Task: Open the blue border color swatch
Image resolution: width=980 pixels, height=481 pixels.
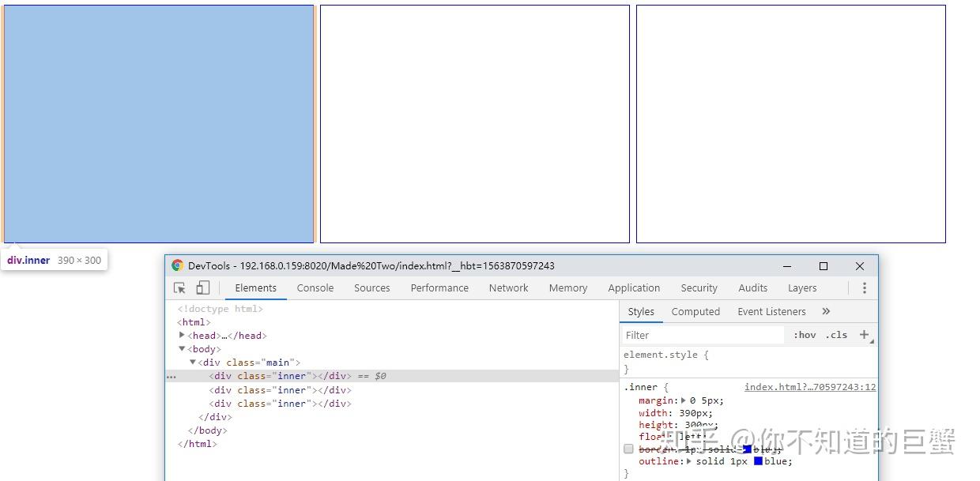Action: point(747,449)
